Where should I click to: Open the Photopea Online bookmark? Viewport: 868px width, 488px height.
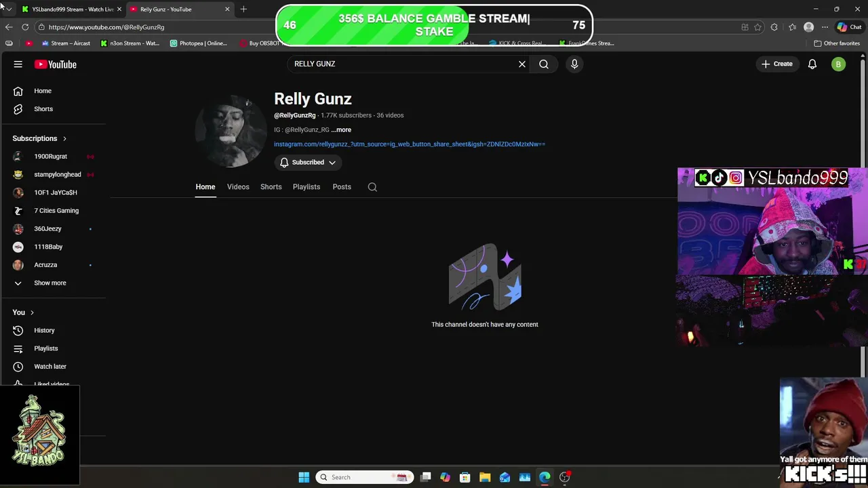tap(199, 43)
